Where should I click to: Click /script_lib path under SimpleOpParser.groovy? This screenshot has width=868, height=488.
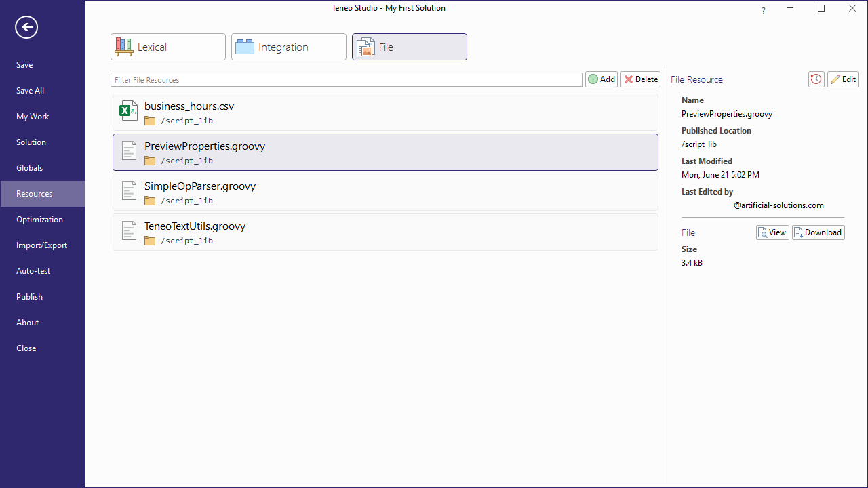pos(186,201)
